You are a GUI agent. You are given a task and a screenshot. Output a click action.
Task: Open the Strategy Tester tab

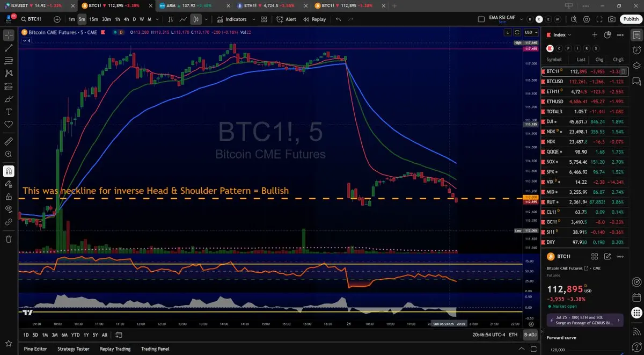click(74, 349)
